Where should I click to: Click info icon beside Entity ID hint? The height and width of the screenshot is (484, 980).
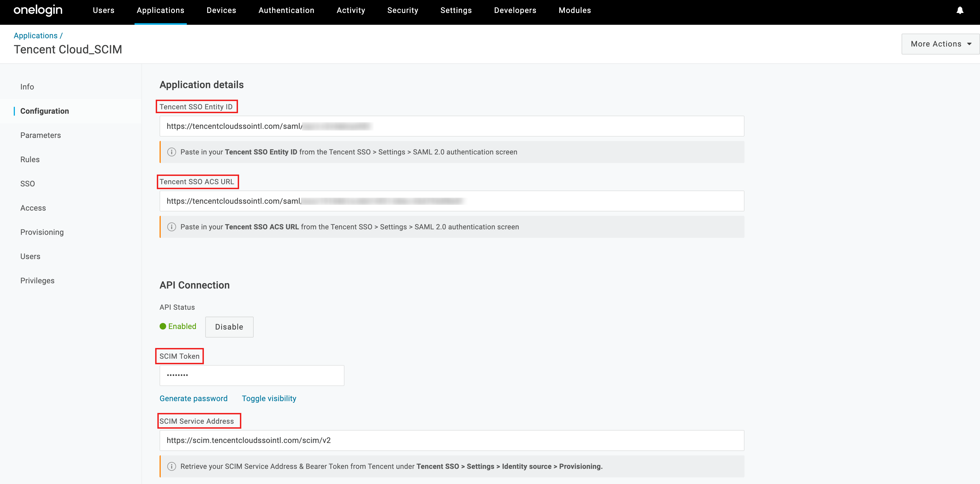point(172,152)
